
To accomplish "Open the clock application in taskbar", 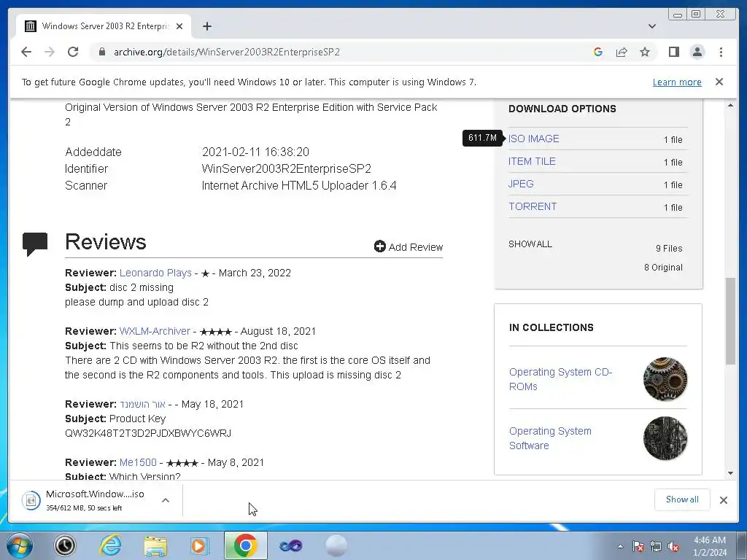I will (65, 545).
